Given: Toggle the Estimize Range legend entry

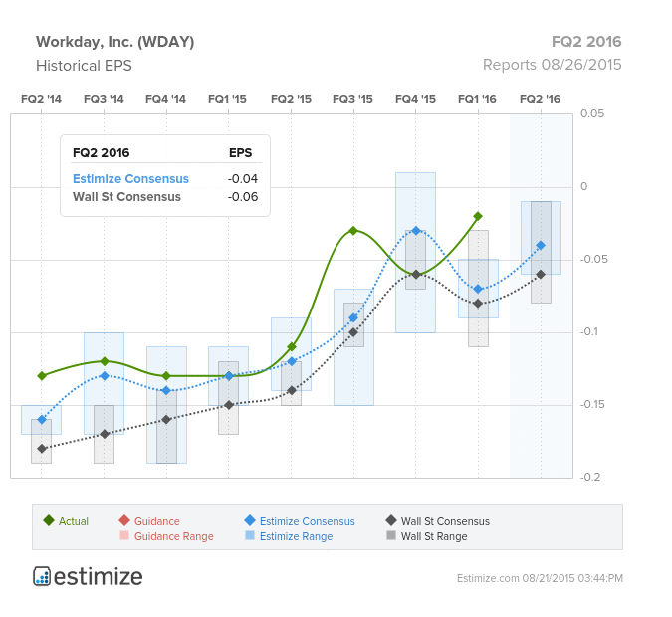Looking at the screenshot, I should (289, 536).
